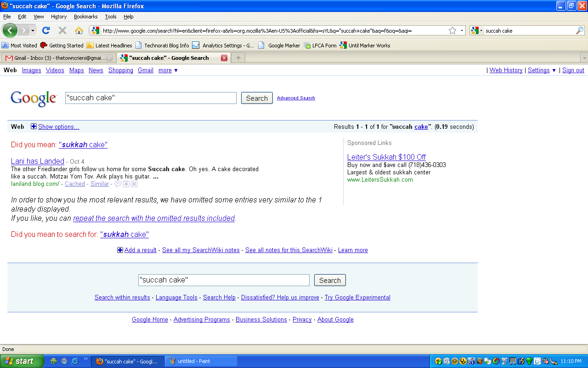Click the grayed forward arrow button
The height and width of the screenshot is (368, 588).
(x=23, y=30)
